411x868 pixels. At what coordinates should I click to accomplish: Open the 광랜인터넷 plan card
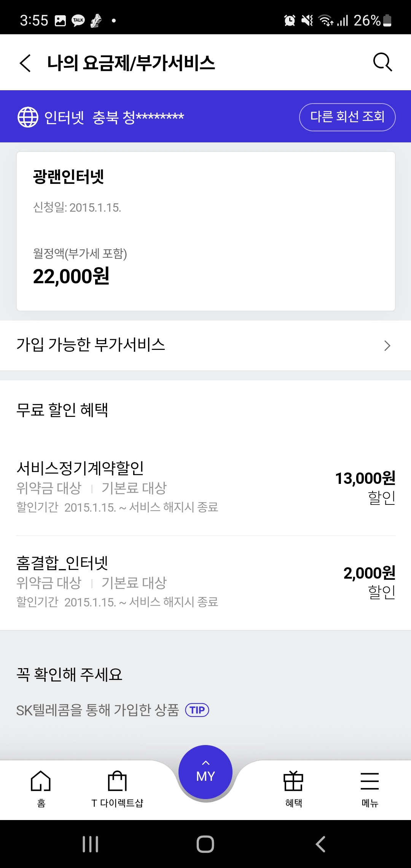coord(205,231)
